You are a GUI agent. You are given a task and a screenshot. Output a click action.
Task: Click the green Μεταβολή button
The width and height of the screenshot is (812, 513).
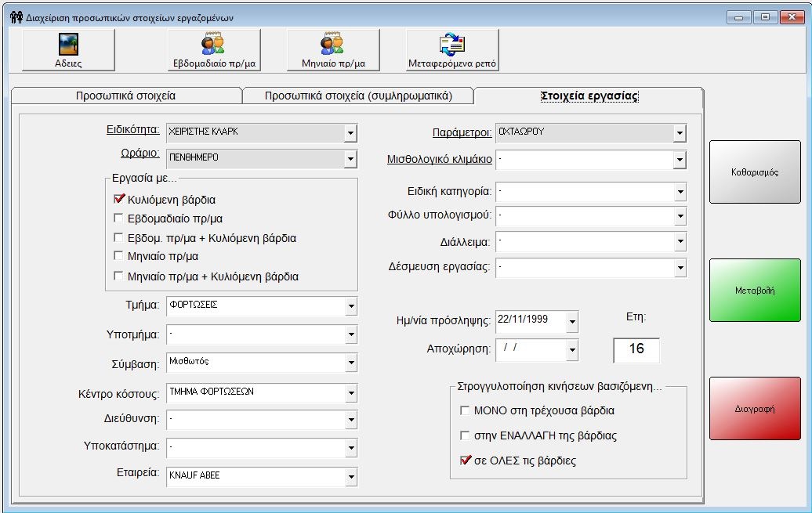coord(755,291)
